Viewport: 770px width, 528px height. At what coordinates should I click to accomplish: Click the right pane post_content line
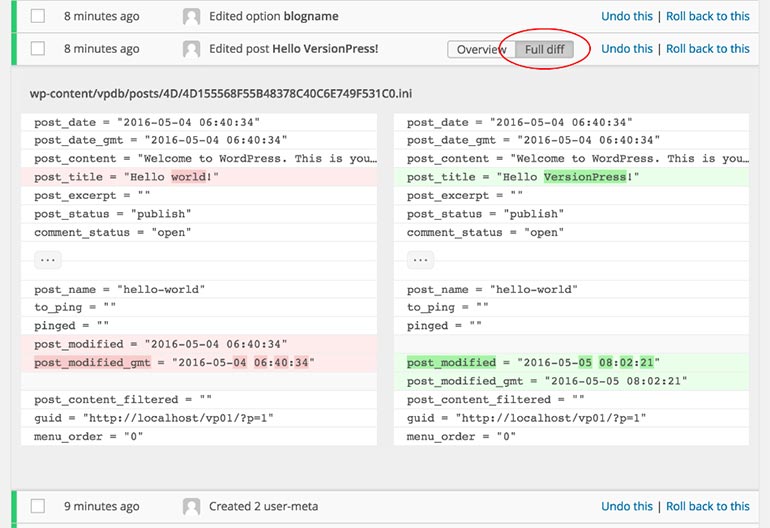pyautogui.click(x=572, y=159)
